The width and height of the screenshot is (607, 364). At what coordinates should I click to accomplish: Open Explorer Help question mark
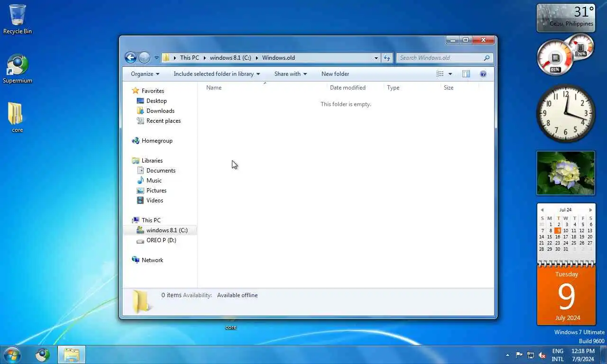pos(483,74)
